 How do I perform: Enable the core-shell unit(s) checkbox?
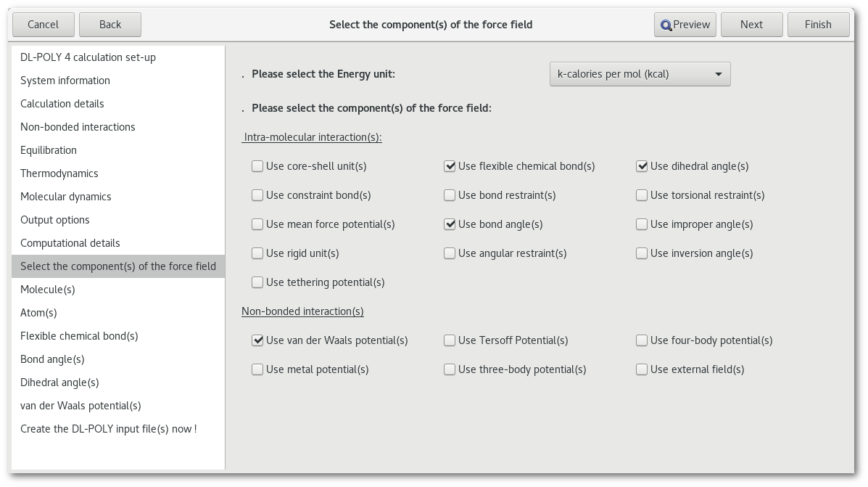257,166
